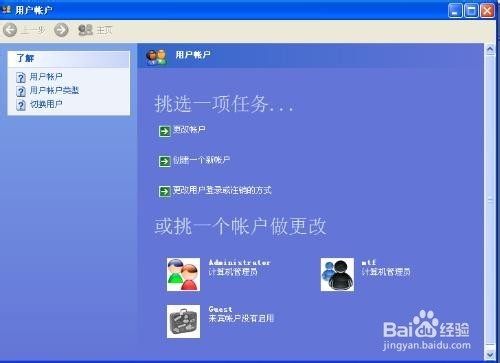Select the mtf account picture

pos(337,274)
